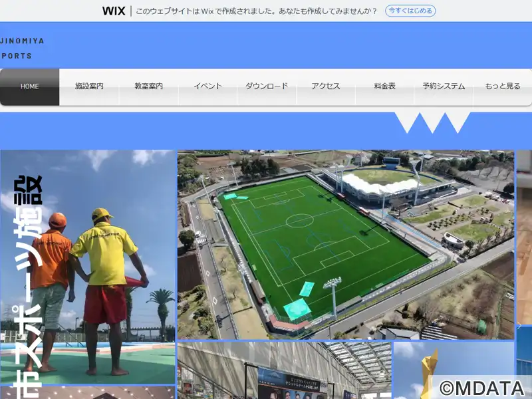Open the covered arena interior photo

pyautogui.click(x=285, y=370)
